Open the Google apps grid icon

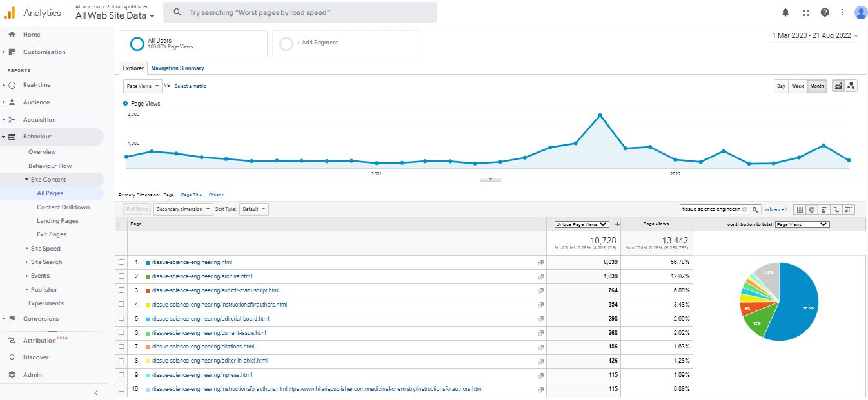point(805,12)
